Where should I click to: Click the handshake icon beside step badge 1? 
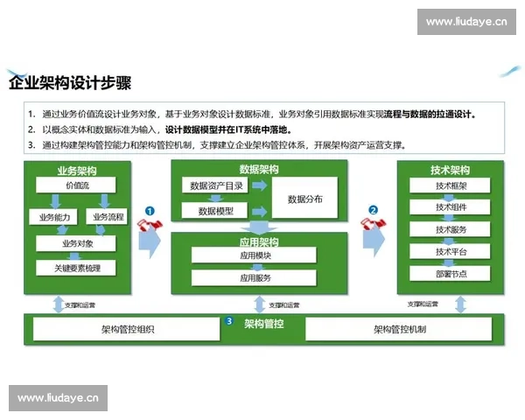click(150, 224)
